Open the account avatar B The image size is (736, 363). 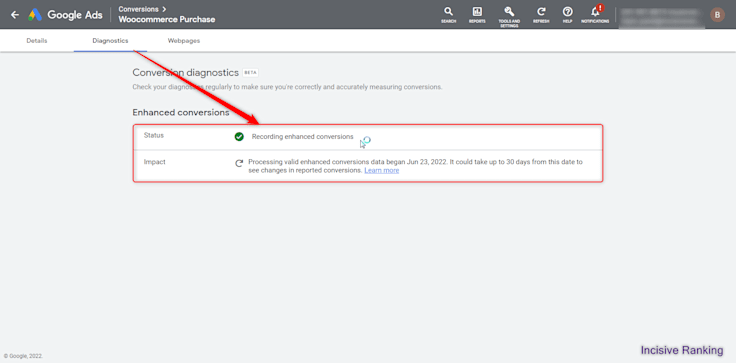(717, 15)
